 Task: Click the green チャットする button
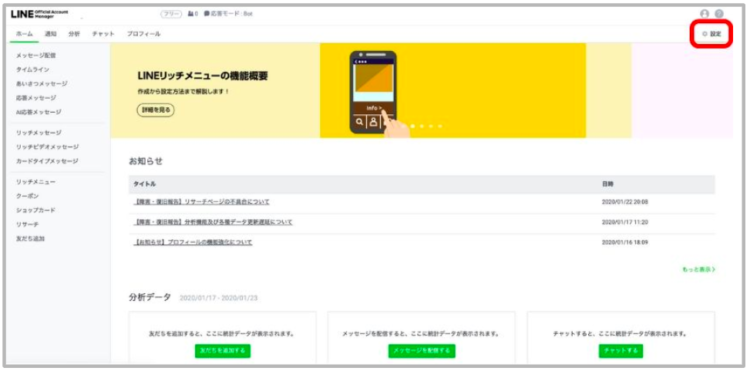[x=621, y=351]
